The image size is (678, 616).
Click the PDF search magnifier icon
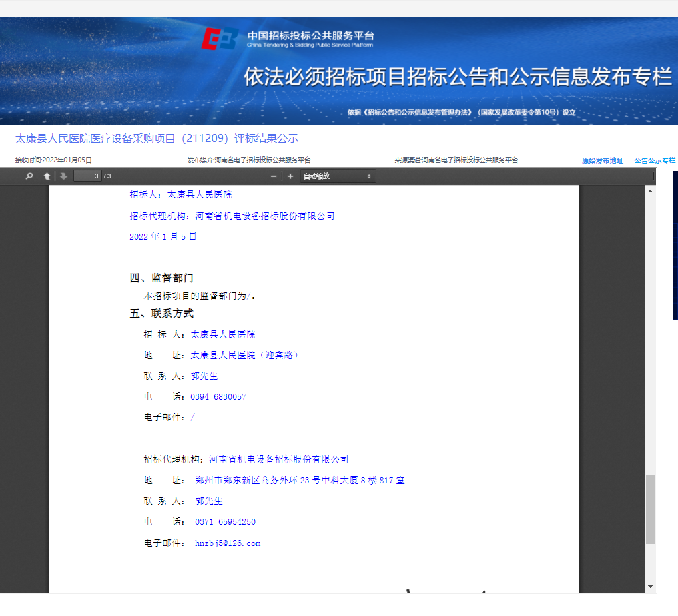pos(29,176)
